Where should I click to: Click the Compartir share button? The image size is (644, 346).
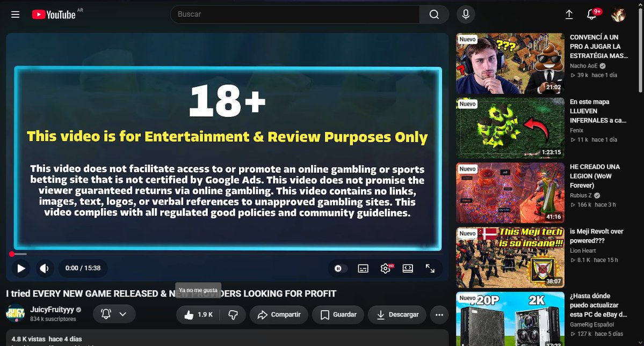(279, 314)
